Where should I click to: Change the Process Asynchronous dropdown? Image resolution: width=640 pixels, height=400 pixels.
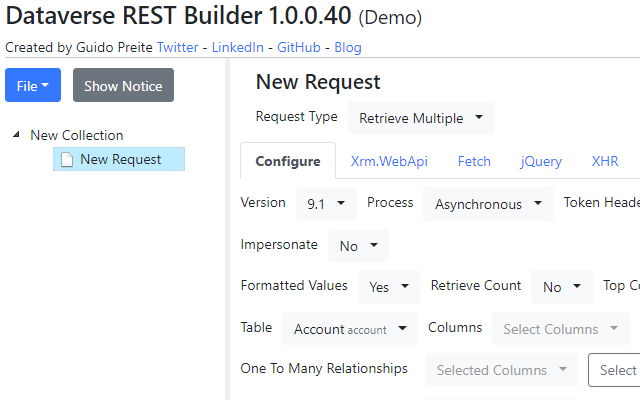tap(488, 204)
